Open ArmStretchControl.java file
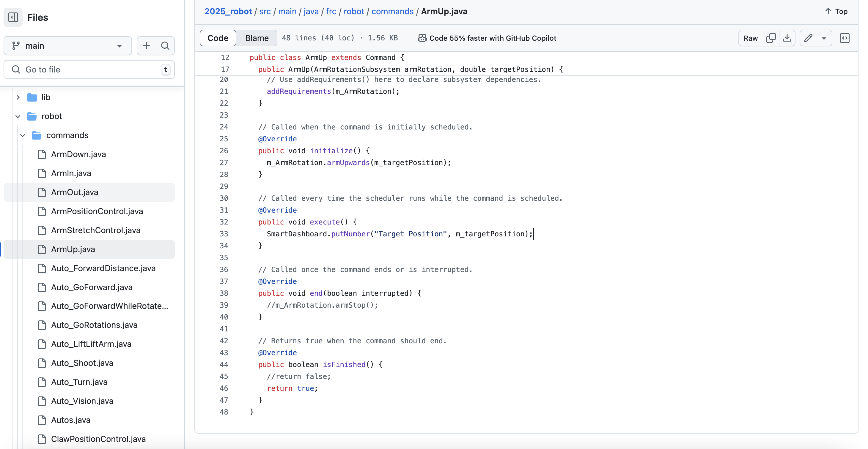Viewport: 868px width, 449px height. pos(96,230)
